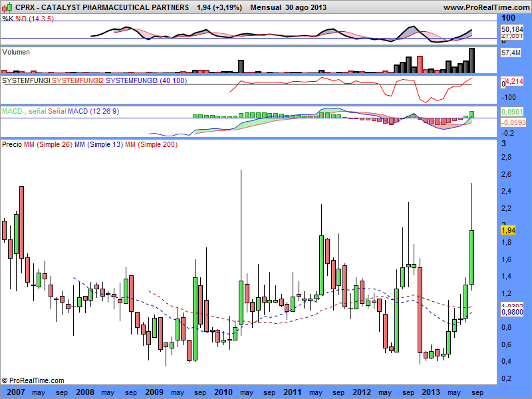Click the 2012 year label on the time axis
Viewport: 532px width, 399px height.
coord(362,392)
